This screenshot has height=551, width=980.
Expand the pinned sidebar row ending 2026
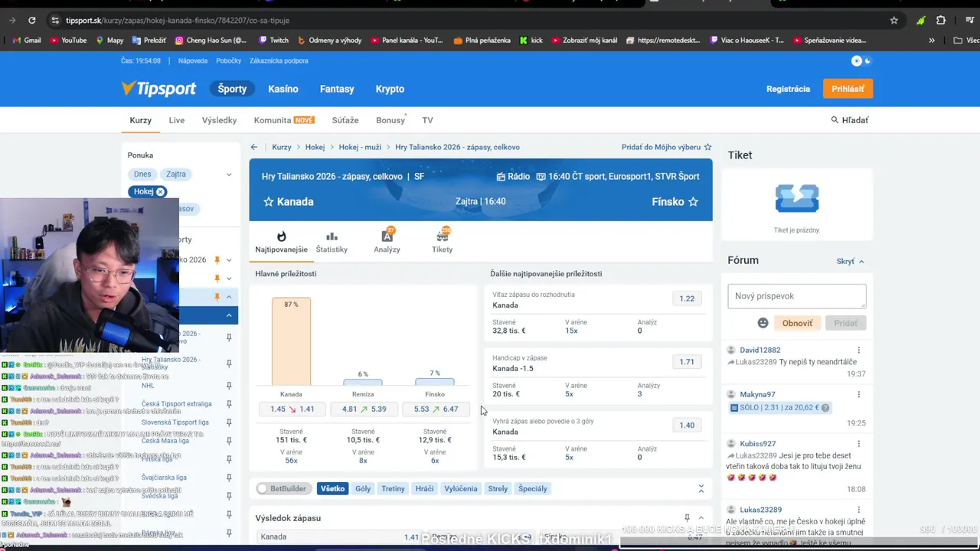(x=228, y=260)
